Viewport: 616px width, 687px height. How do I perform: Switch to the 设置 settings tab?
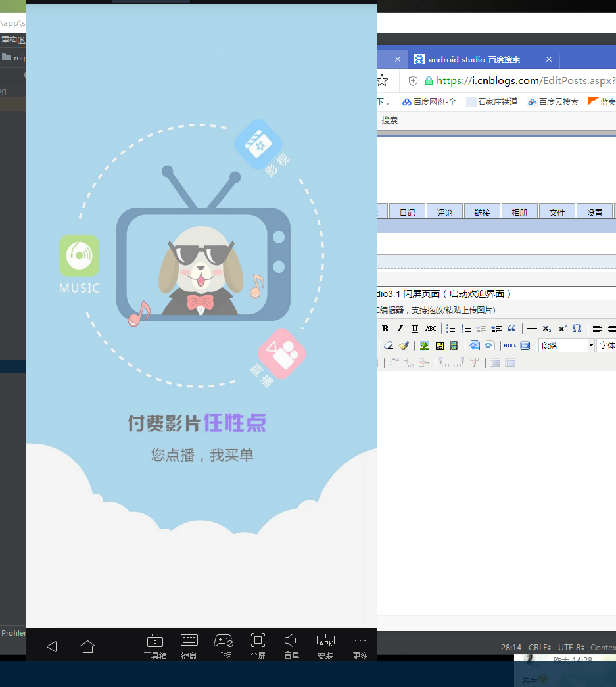click(594, 212)
